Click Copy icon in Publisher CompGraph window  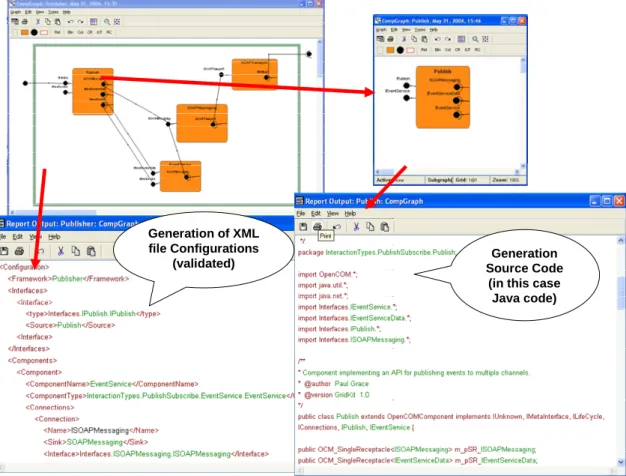(48, 22)
